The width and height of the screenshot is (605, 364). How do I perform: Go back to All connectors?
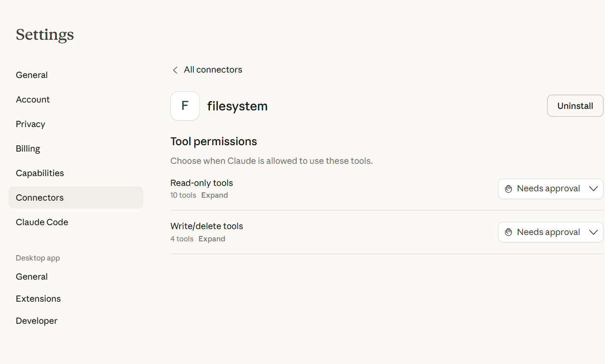tap(213, 70)
